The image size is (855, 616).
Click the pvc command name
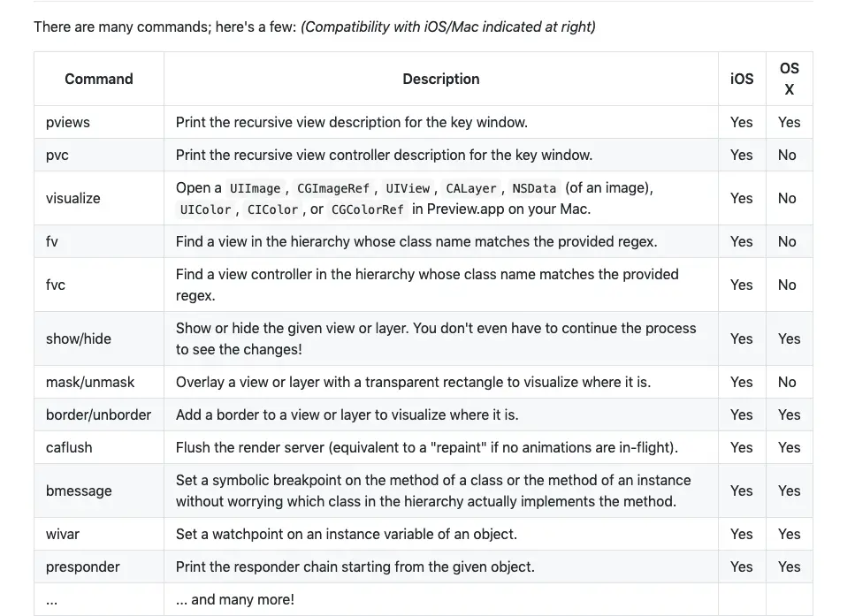[57, 155]
